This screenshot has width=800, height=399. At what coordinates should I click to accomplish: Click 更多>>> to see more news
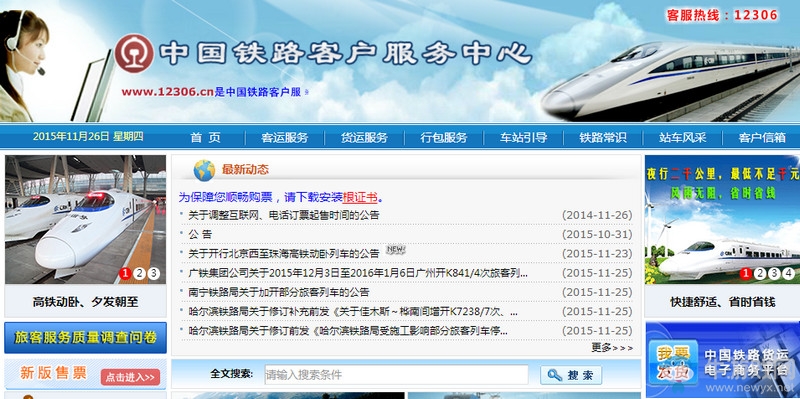tap(612, 347)
